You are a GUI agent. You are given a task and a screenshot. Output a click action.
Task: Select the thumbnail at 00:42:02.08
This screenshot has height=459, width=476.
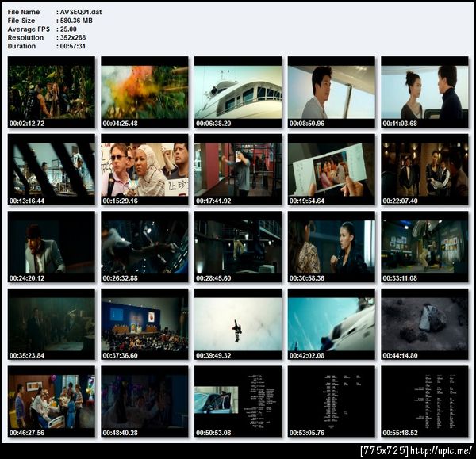(x=332, y=324)
